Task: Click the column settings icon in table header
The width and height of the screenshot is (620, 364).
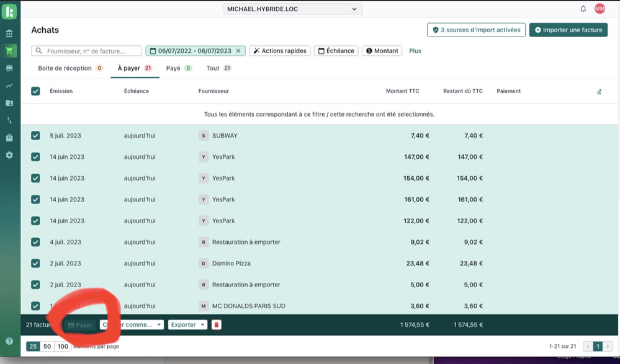Action: pos(600,92)
